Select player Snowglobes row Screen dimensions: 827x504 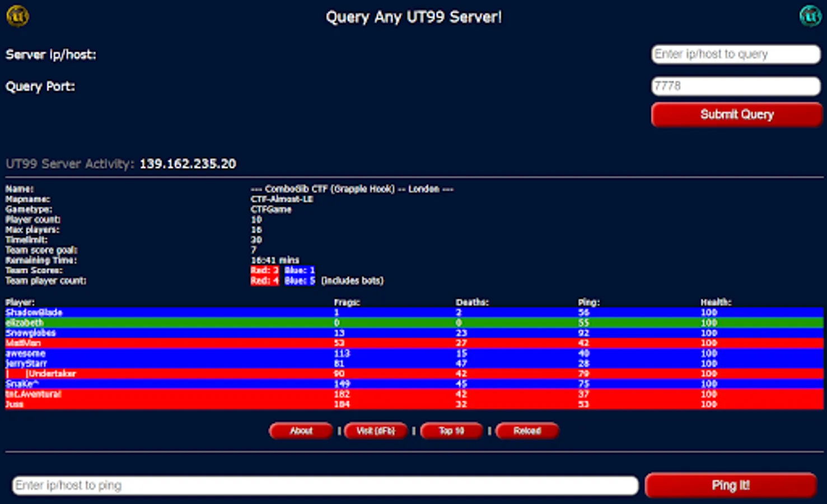[414, 333]
